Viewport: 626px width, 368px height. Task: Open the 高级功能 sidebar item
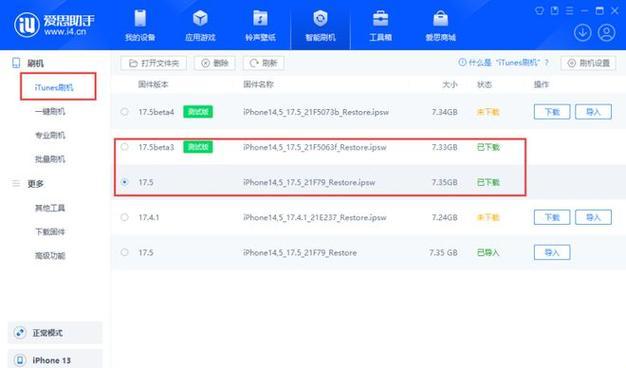pyautogui.click(x=50, y=256)
